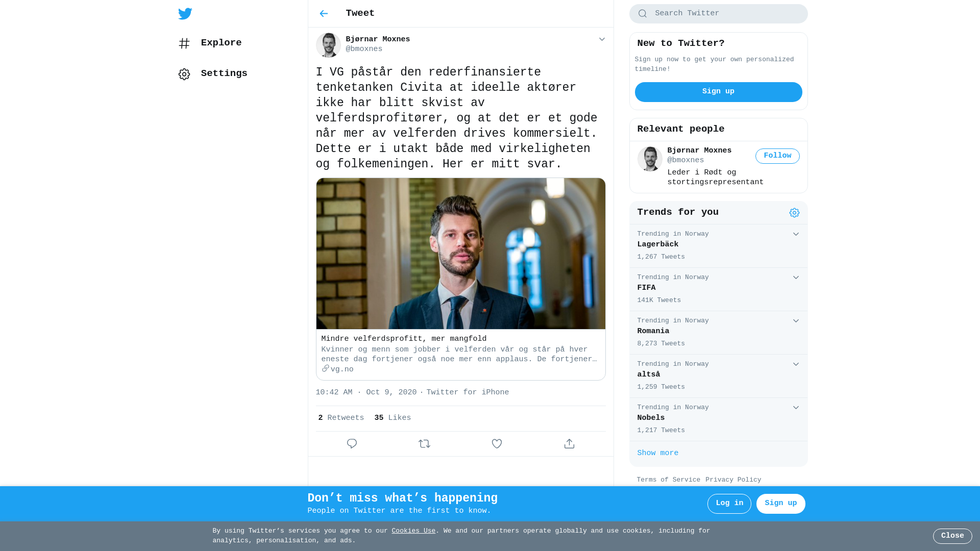The image size is (980, 551).
Task: Click the Twitter bird logo
Action: coord(185,14)
